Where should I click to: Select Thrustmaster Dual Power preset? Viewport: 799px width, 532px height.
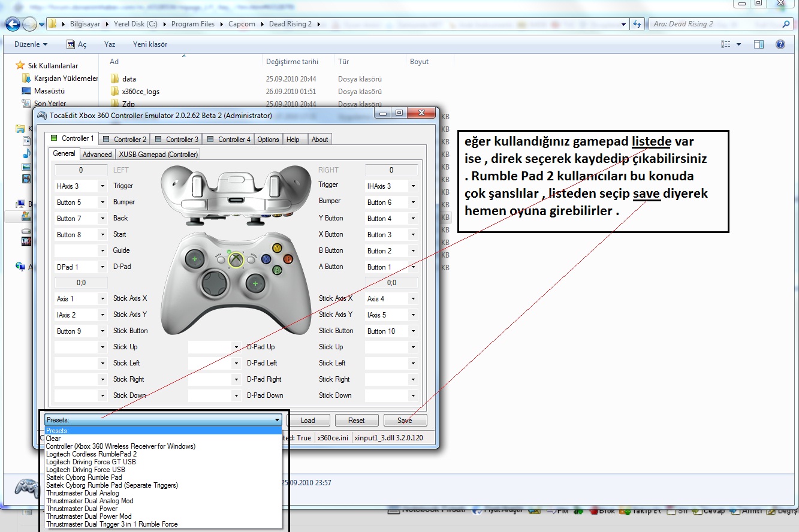(163, 509)
